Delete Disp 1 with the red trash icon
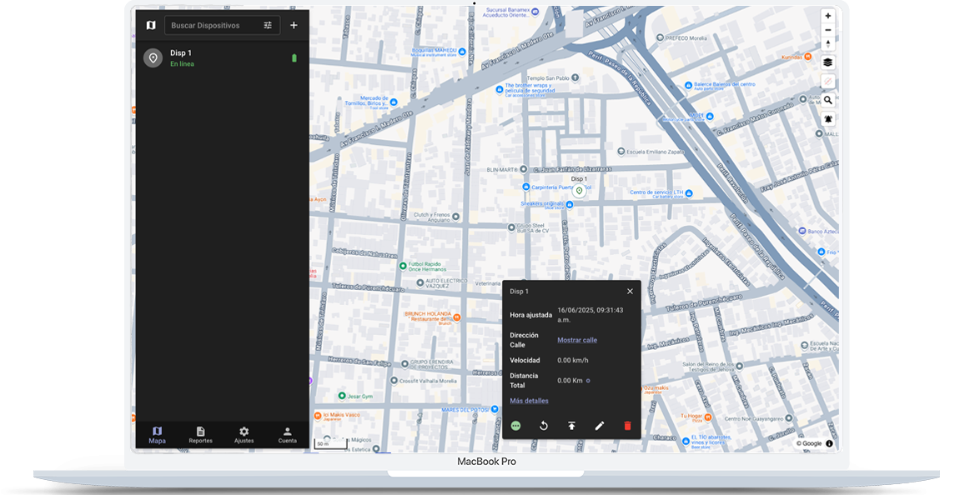 coord(627,426)
